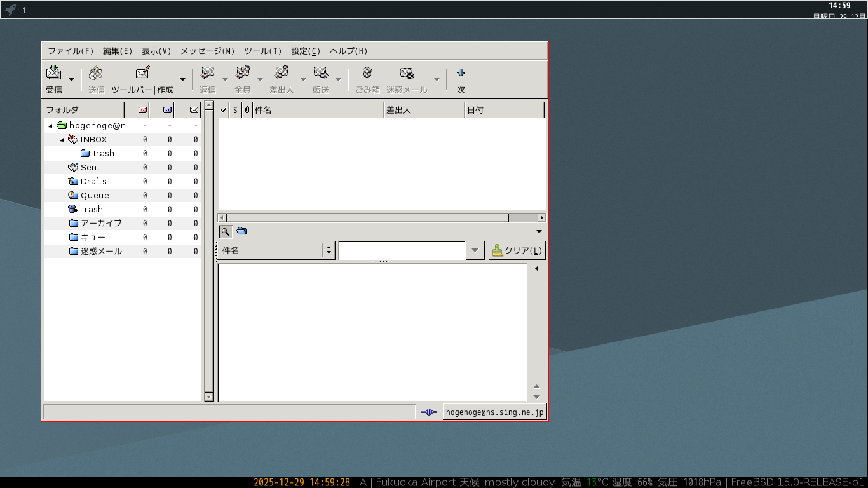
Task: Collapse the hogehoge account tree node
Action: click(50, 126)
